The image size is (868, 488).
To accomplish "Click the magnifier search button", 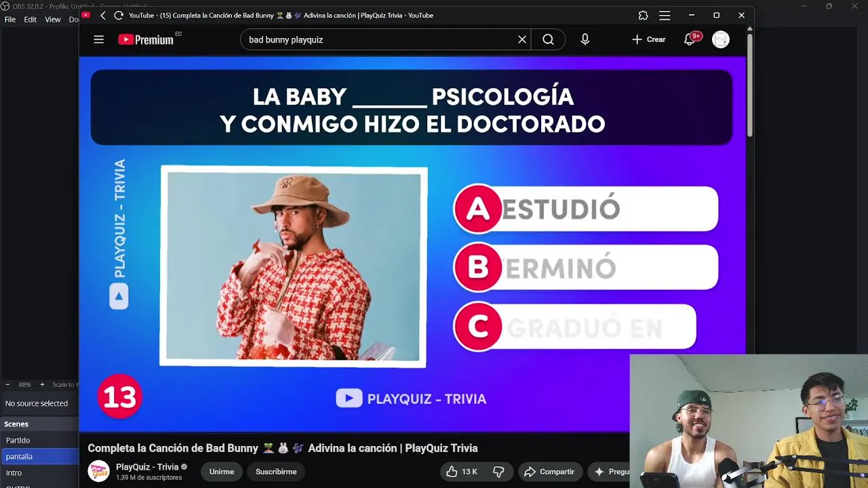I will pyautogui.click(x=548, y=39).
